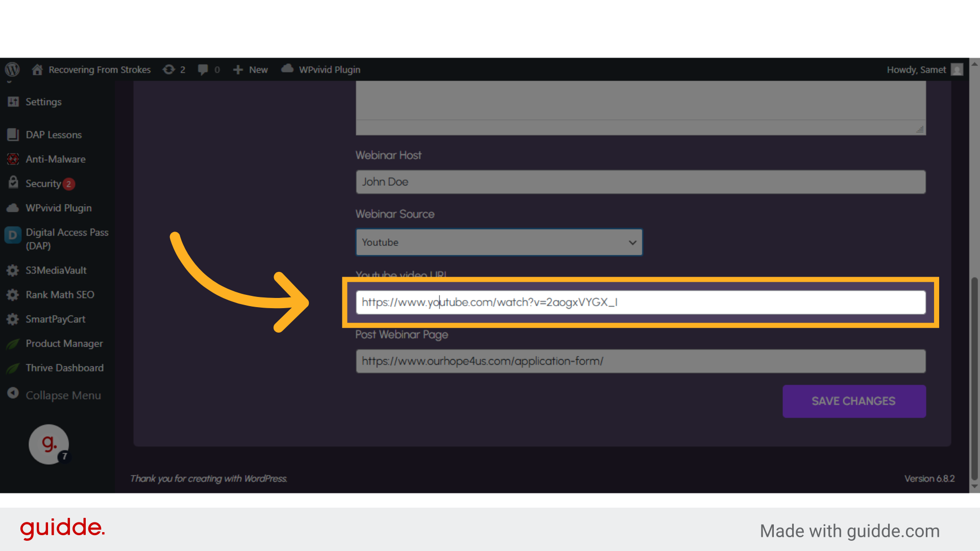Click the Webinar Source label

pyautogui.click(x=395, y=214)
